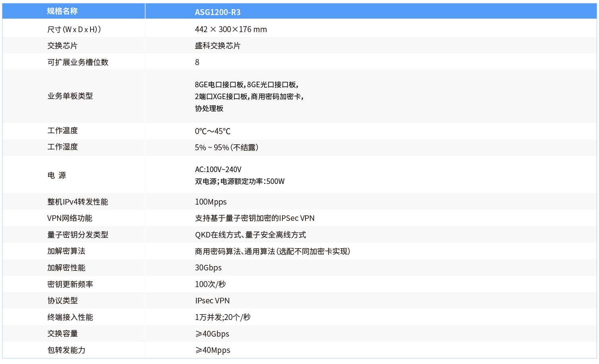
Task: Select the 协议类型 value IPsec VPN
Action: (212, 301)
